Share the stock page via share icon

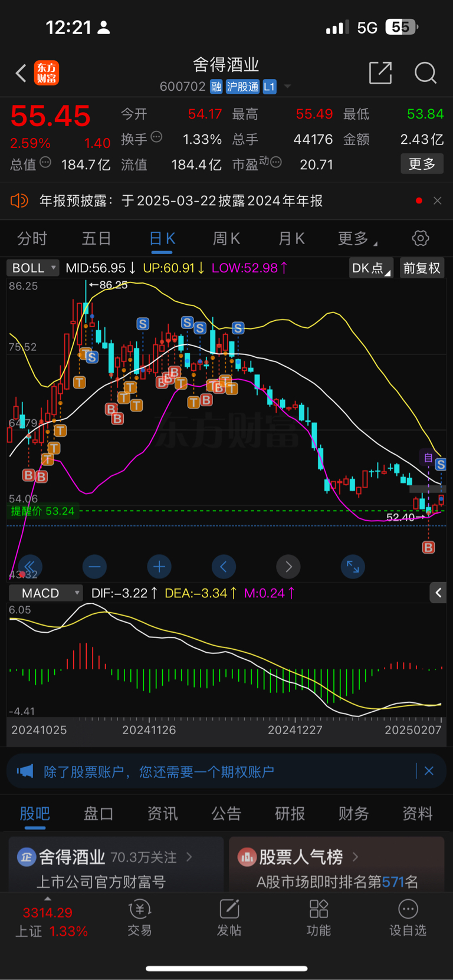[380, 73]
